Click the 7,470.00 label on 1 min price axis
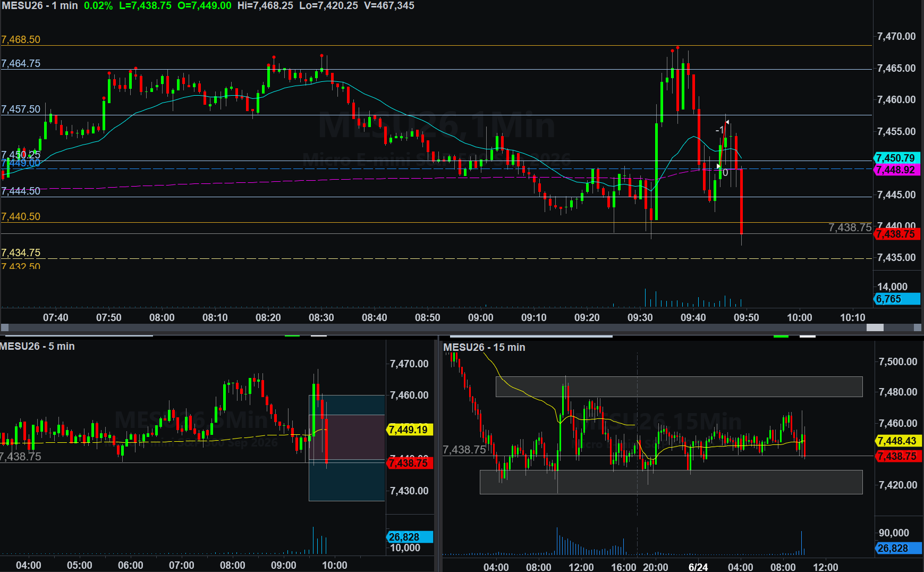The width and height of the screenshot is (924, 572). pyautogui.click(x=896, y=37)
